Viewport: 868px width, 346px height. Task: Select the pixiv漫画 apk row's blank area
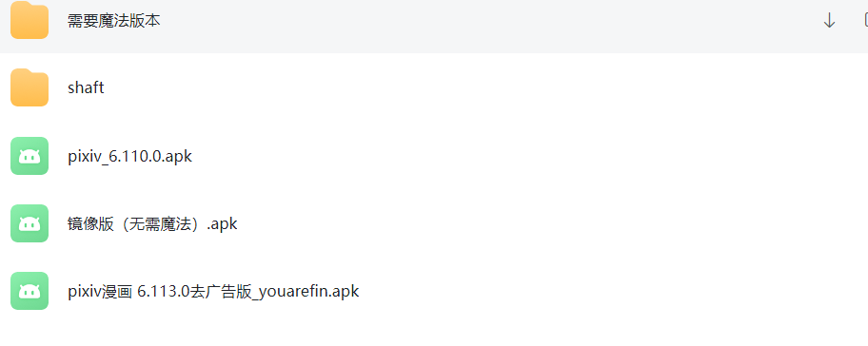(609, 291)
